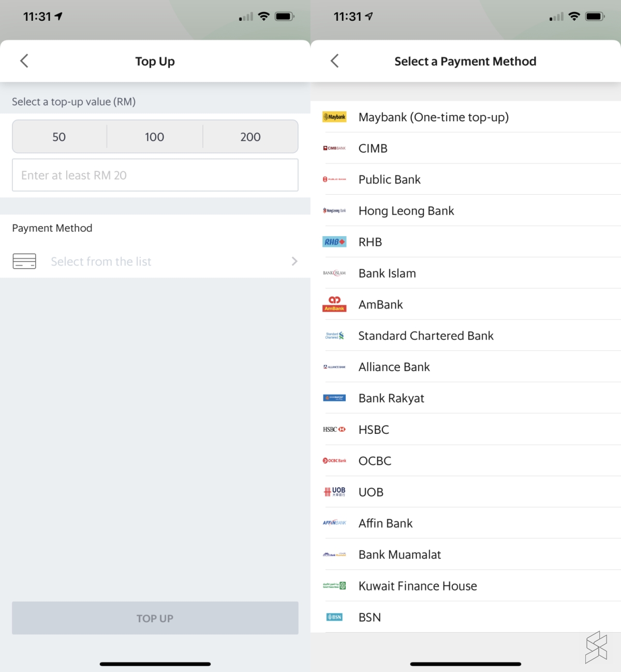Viewport: 621px width, 672px height.
Task: Choose Public Bank from the list
Action: tap(390, 180)
